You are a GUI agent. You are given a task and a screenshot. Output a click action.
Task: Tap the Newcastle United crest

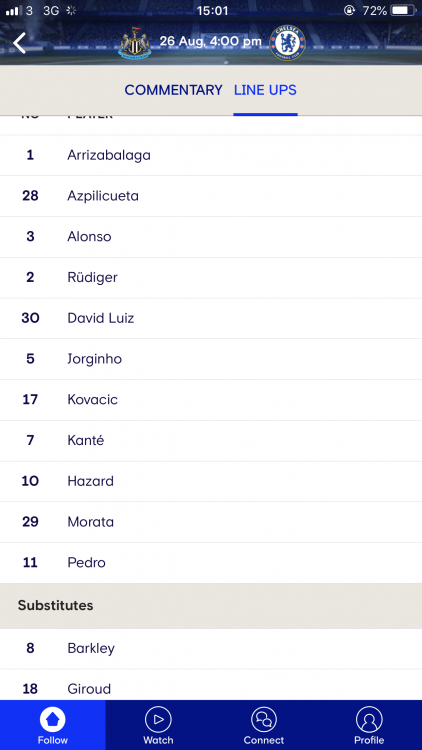pos(134,43)
